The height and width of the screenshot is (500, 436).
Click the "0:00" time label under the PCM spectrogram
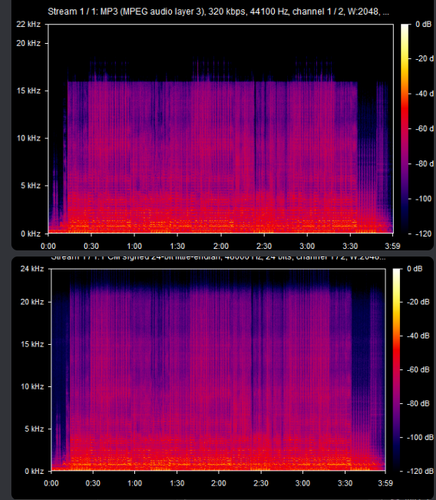[51, 483]
